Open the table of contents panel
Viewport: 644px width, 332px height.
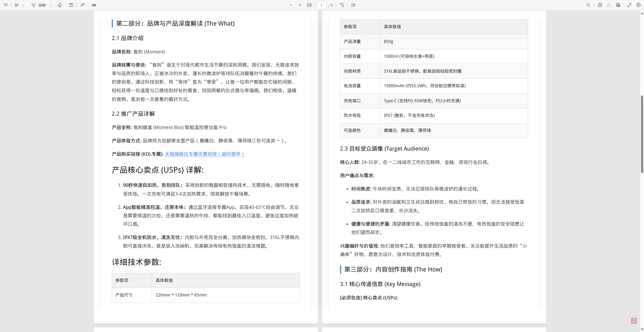[x=6, y=5]
